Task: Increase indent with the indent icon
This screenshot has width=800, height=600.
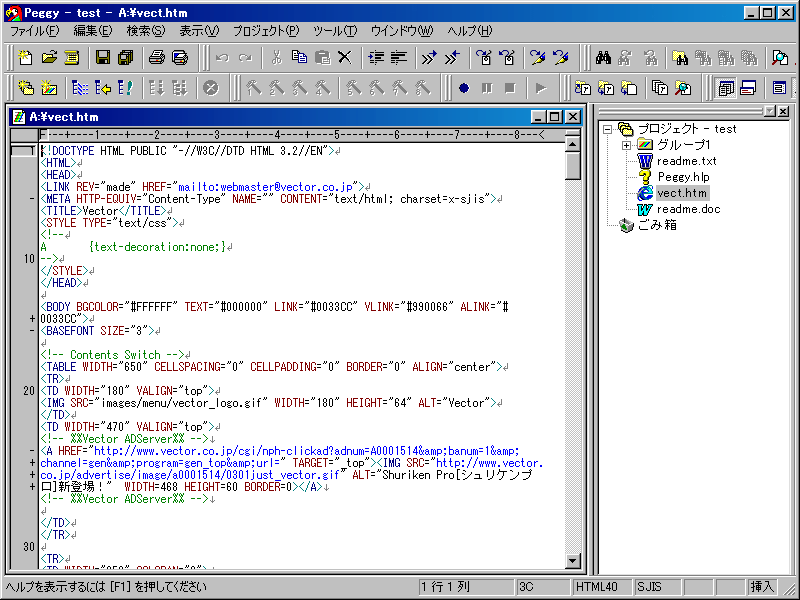Action: point(376,58)
